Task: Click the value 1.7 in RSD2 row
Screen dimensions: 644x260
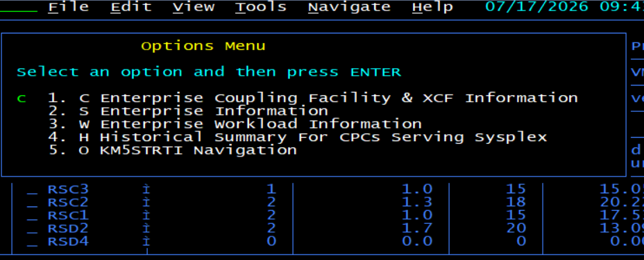Action: tap(417, 229)
